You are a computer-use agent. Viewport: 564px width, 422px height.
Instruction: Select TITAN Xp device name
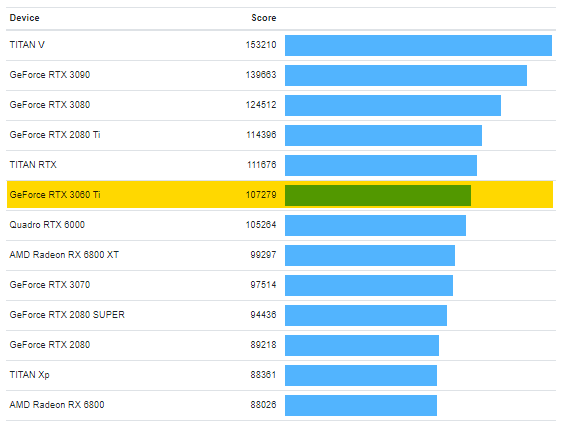click(x=29, y=375)
